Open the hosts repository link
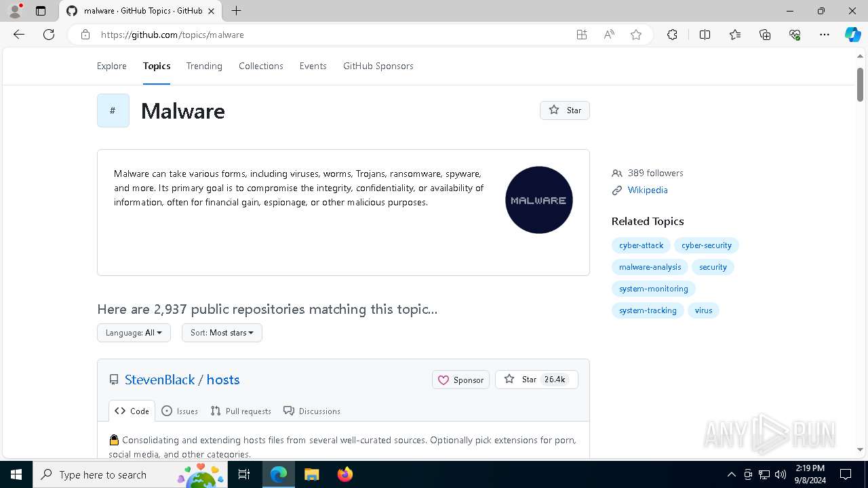Viewport: 868px width, 488px height. tap(223, 380)
